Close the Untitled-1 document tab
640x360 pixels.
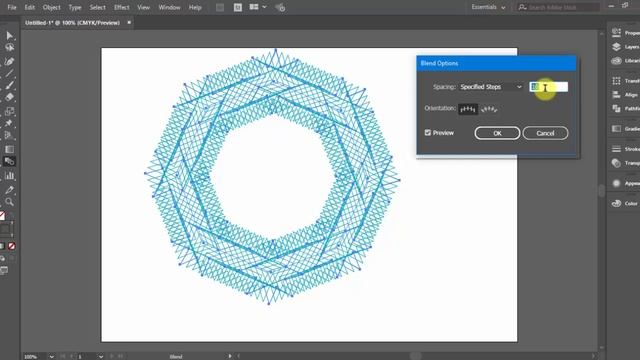pyautogui.click(x=129, y=22)
